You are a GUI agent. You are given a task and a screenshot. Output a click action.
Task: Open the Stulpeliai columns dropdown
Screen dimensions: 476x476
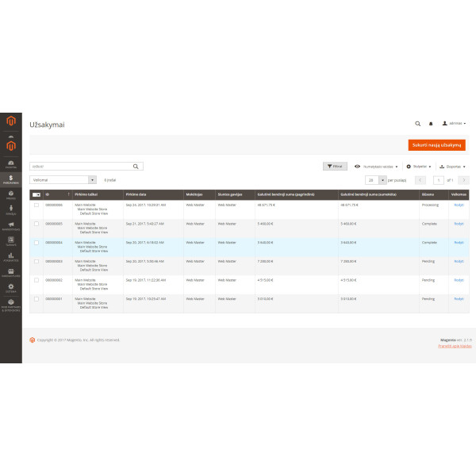click(x=419, y=167)
